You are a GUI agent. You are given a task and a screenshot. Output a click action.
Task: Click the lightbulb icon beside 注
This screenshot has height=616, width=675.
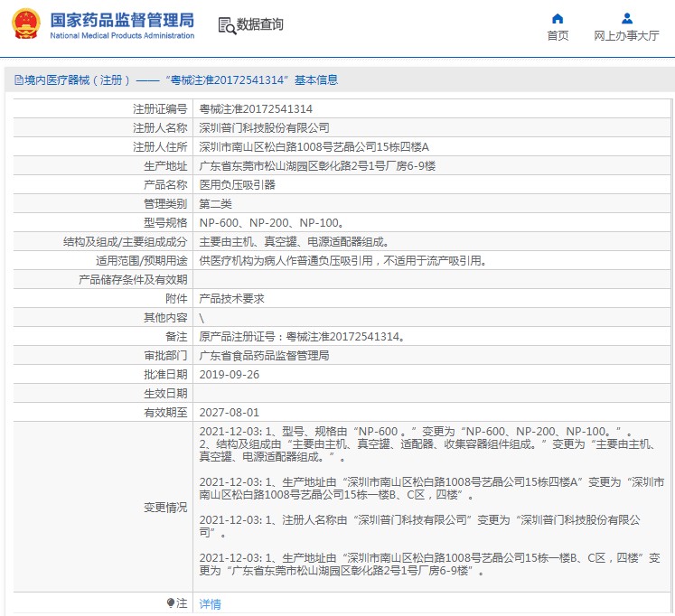click(x=170, y=602)
